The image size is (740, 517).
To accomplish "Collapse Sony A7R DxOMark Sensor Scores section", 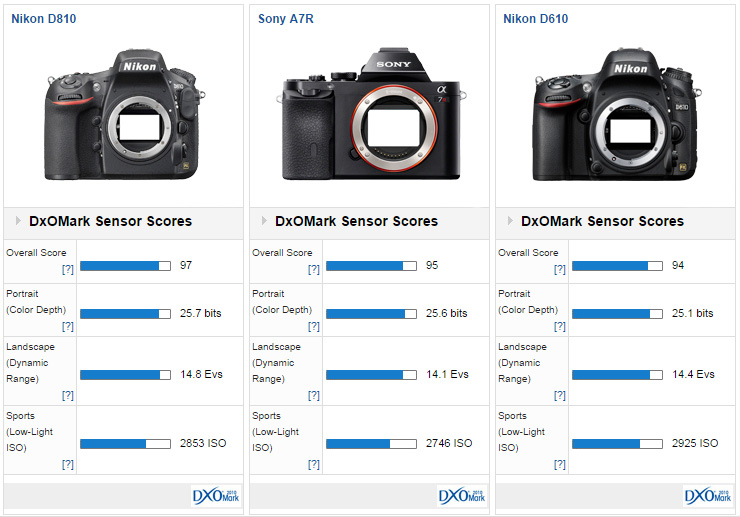I will [264, 220].
